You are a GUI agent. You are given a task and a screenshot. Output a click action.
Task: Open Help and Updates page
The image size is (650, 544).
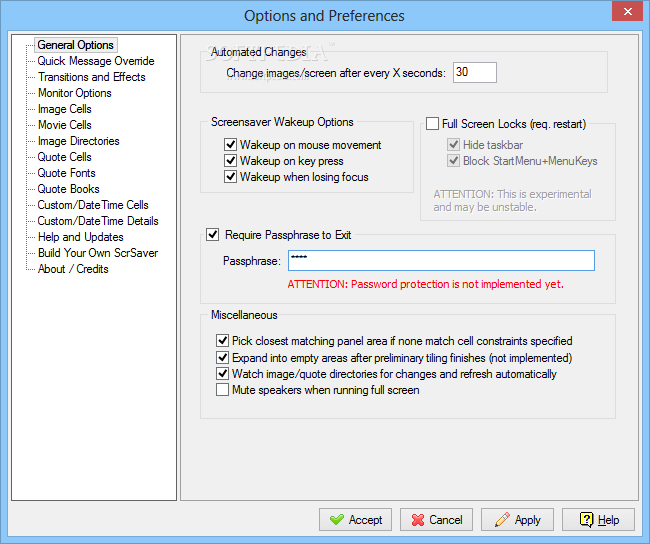coord(80,237)
